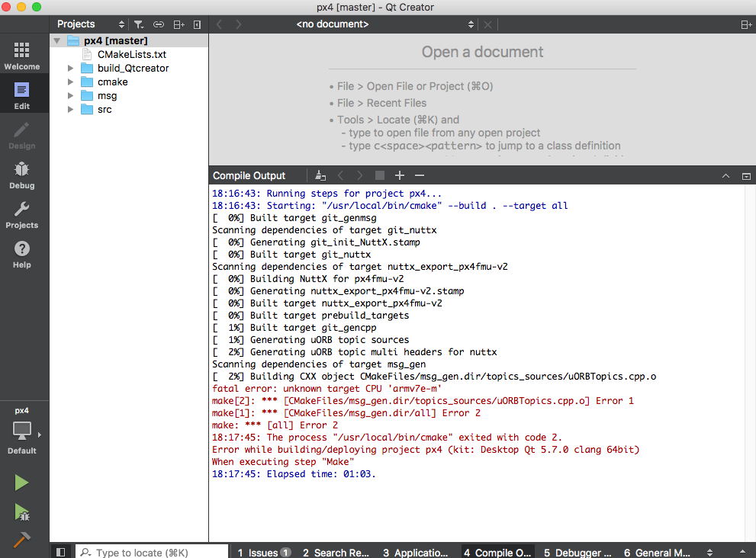Image resolution: width=756 pixels, height=558 pixels.
Task: Click the 'Running steps for project px4' line
Action: tap(327, 194)
